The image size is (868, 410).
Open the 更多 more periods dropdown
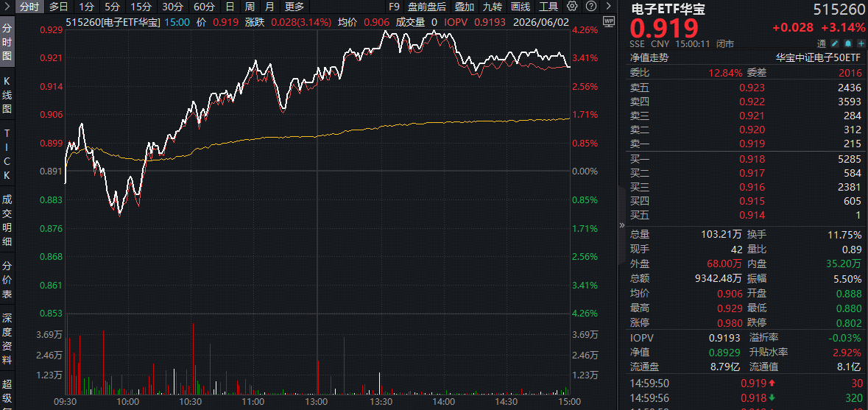[x=294, y=7]
